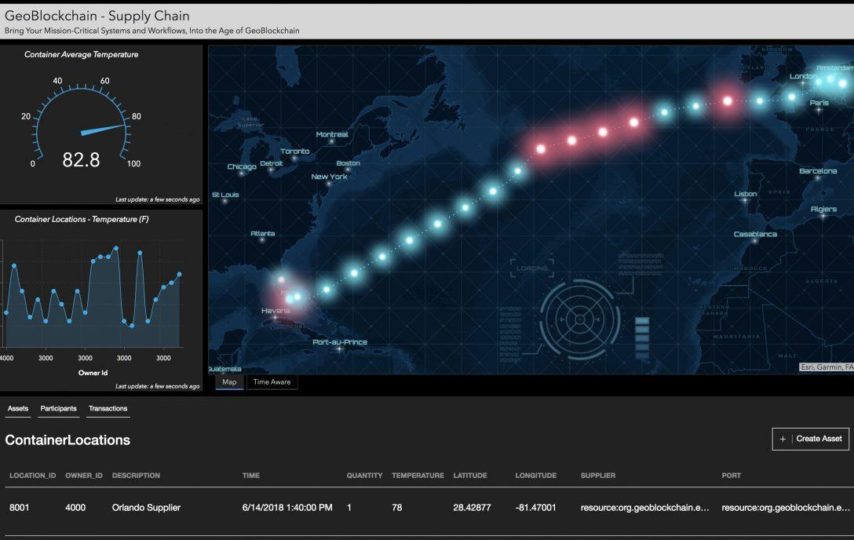Click the SUPPLIER column header
Image resolution: width=854 pixels, height=540 pixels.
coord(598,476)
